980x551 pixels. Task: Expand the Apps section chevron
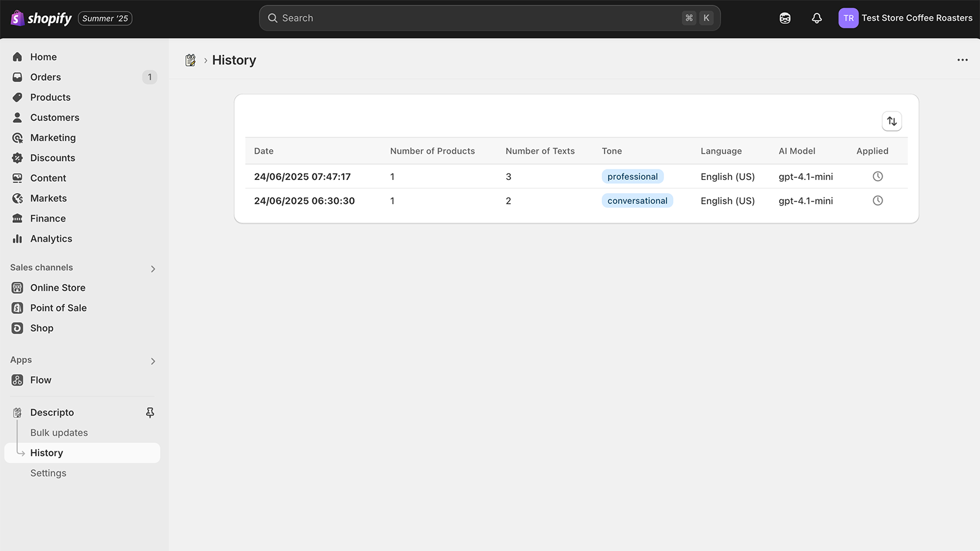153,361
